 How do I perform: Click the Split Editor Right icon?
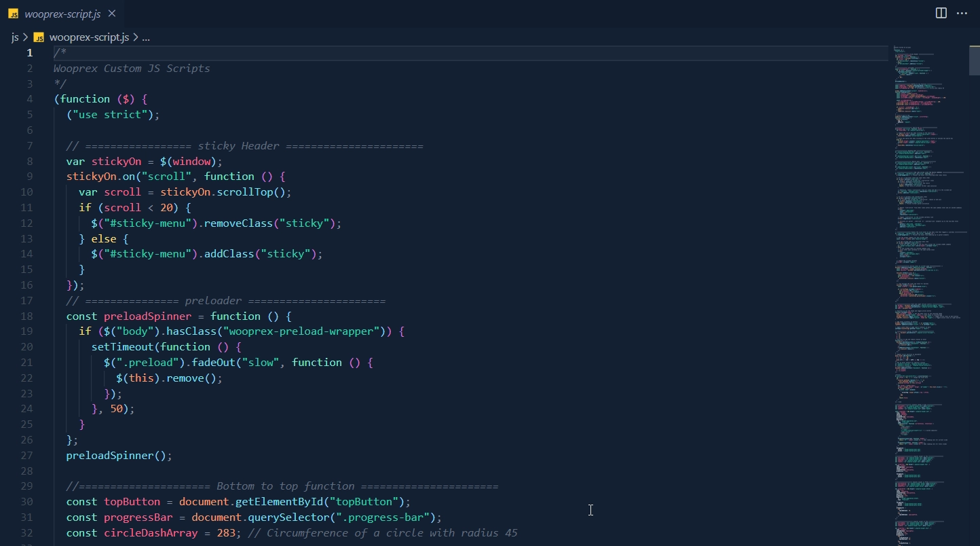point(941,13)
